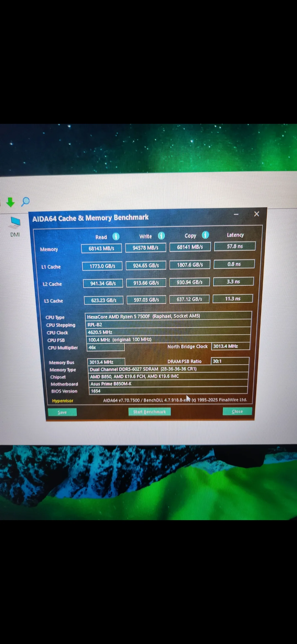297x644 pixels.
Task: Click Chipset field AMD B850
Action: pyautogui.click(x=168, y=376)
